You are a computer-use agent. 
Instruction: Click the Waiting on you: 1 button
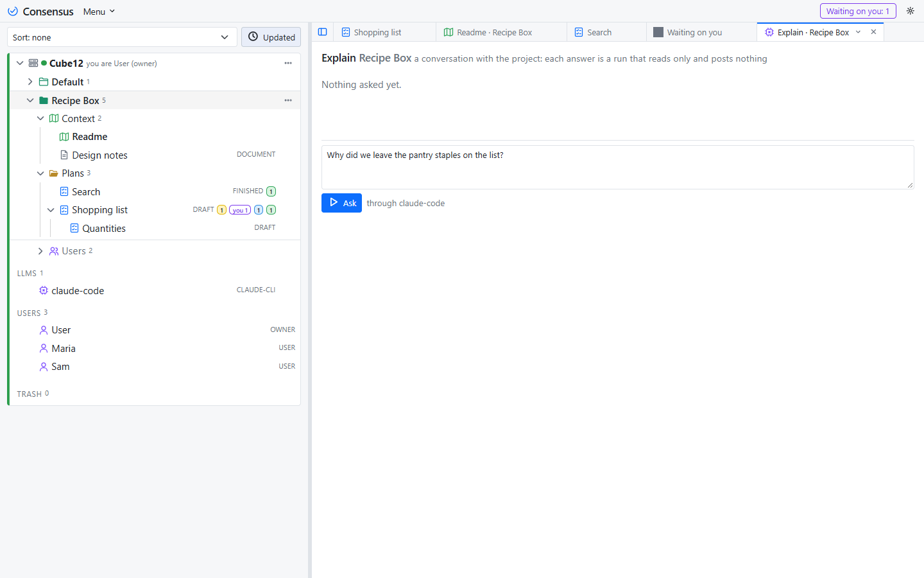858,11
